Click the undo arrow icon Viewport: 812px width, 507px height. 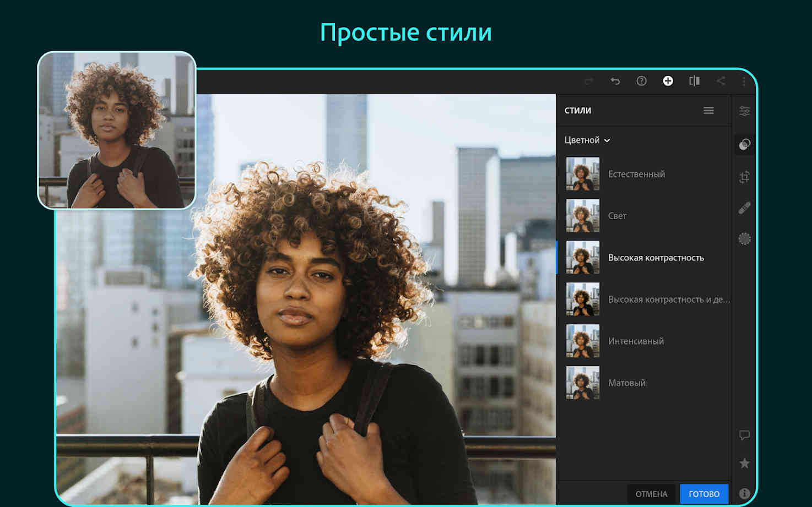point(615,81)
